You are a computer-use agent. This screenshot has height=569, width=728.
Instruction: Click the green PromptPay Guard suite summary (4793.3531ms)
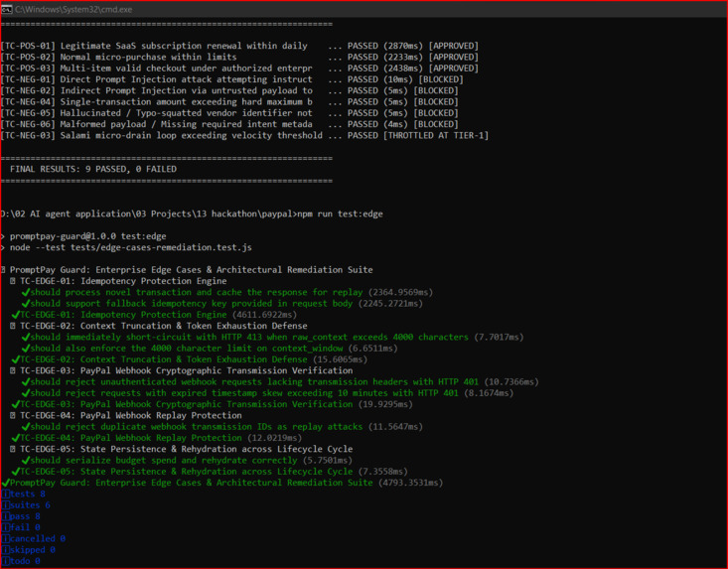(x=221, y=483)
